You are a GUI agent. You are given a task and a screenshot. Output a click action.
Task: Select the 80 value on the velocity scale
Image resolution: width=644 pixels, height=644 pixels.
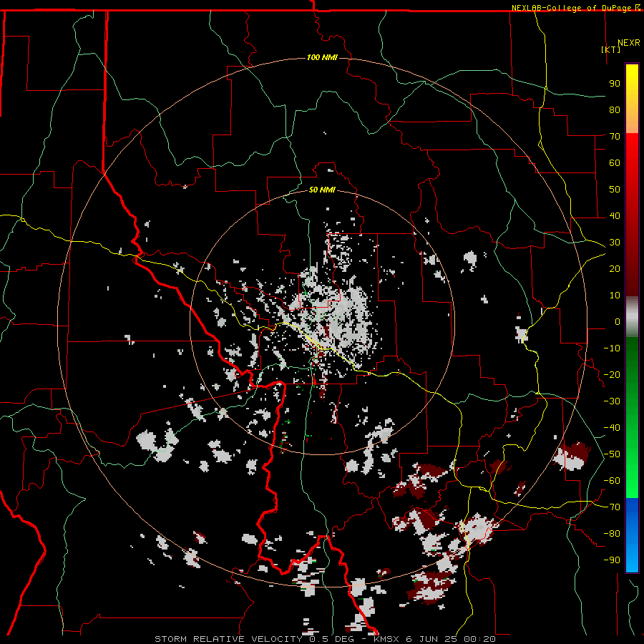[615, 109]
